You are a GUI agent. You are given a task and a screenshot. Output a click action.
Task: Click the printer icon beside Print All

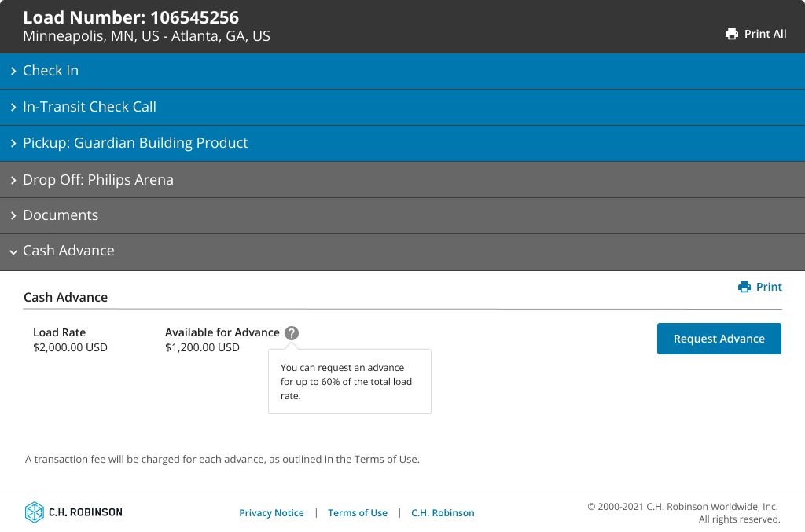click(732, 34)
